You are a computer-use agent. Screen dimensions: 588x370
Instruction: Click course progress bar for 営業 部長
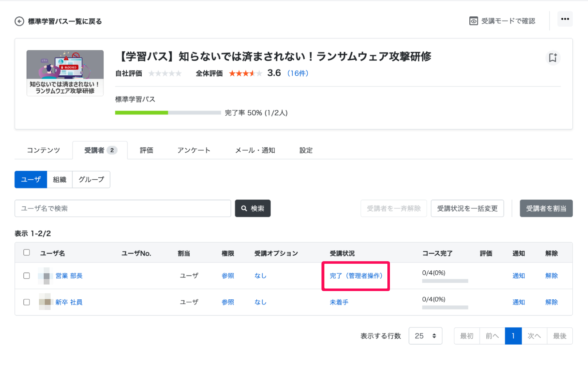click(445, 281)
